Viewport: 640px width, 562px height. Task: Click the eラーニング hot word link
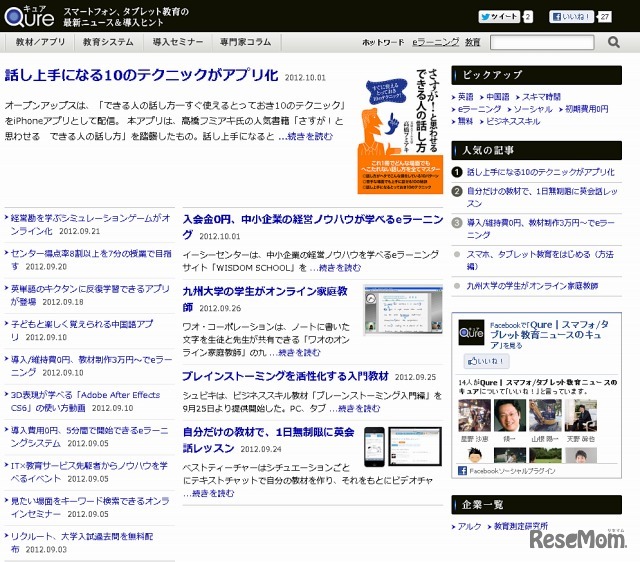pyautogui.click(x=436, y=42)
